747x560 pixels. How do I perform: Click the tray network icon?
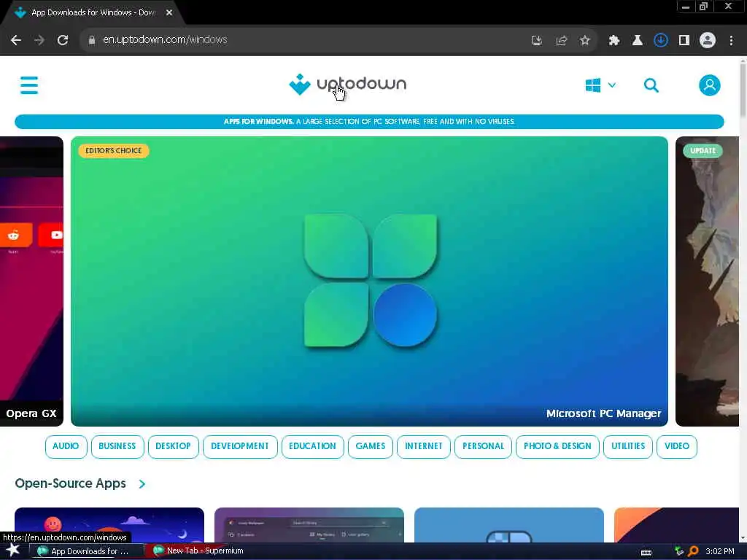pyautogui.click(x=679, y=551)
